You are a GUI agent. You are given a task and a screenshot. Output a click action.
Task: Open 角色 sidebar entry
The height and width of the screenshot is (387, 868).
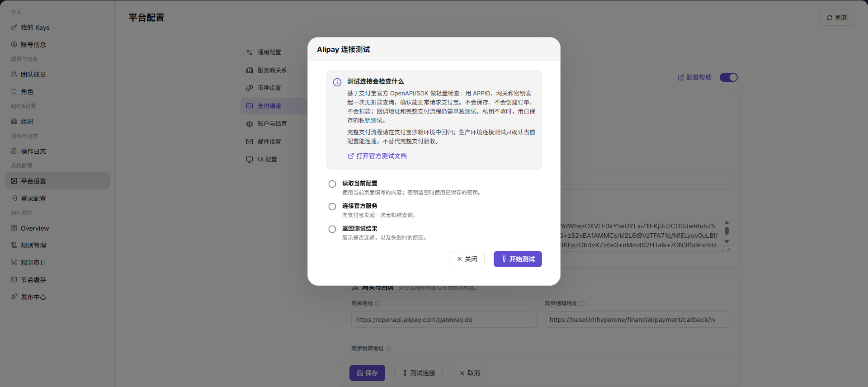[x=57, y=92]
